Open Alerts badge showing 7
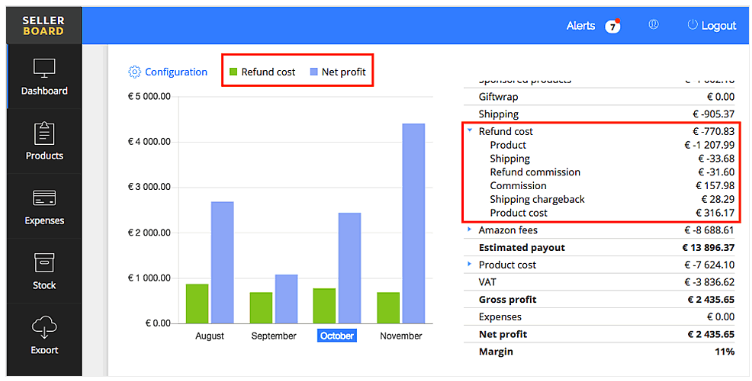The image size is (752, 381). (612, 26)
